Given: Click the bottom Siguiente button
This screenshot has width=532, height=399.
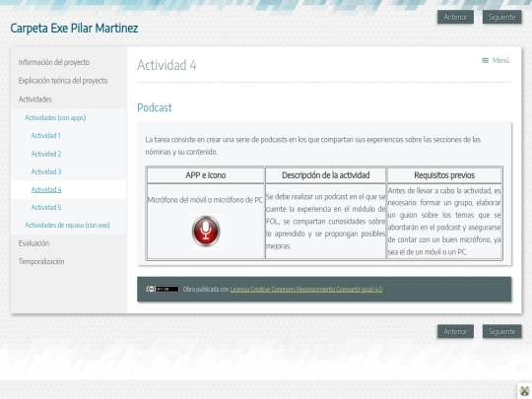Looking at the screenshot, I should pyautogui.click(x=501, y=331).
